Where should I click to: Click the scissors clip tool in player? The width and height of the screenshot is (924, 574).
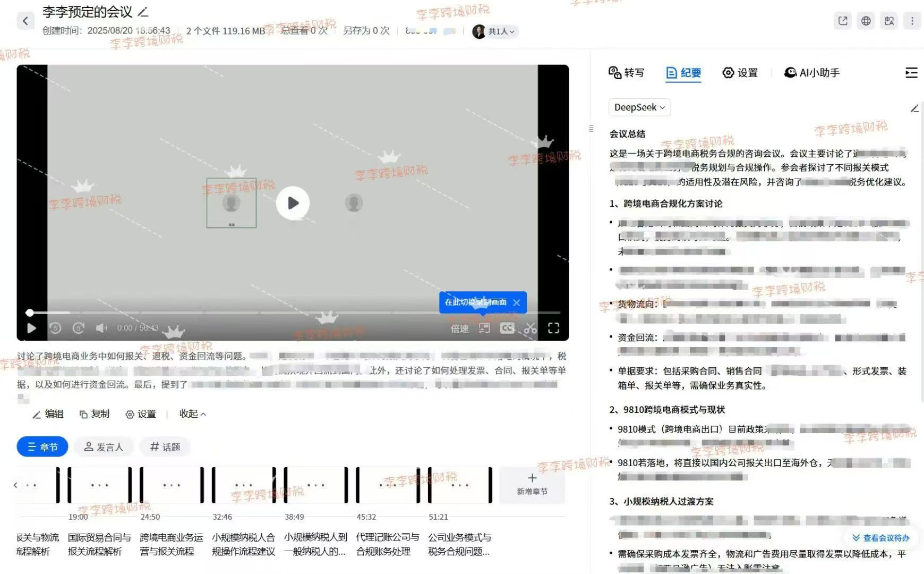click(530, 328)
